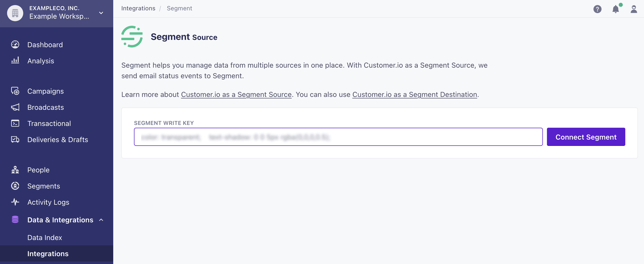Navigate to Integrations via breadcrumb
Image resolution: width=644 pixels, height=264 pixels.
(x=138, y=8)
